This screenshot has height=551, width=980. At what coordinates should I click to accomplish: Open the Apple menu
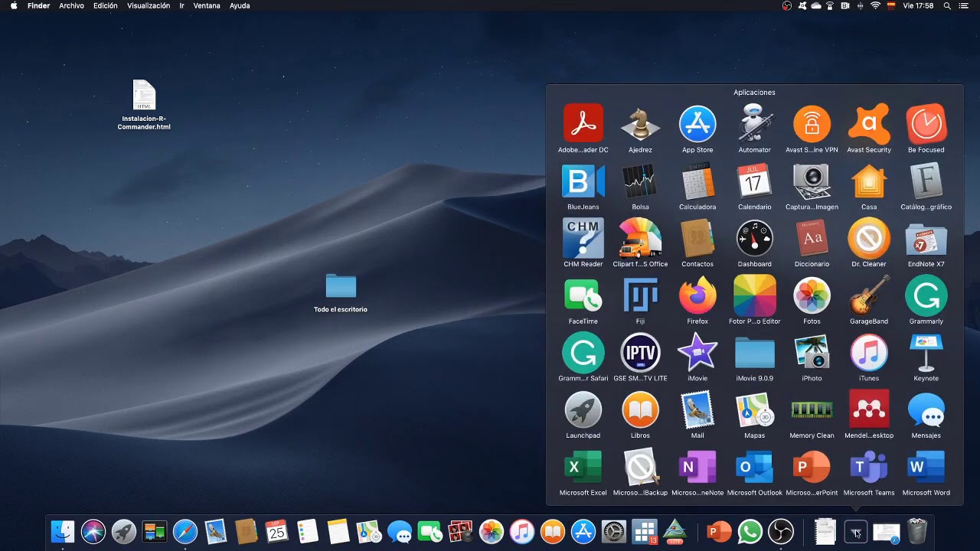pos(13,5)
